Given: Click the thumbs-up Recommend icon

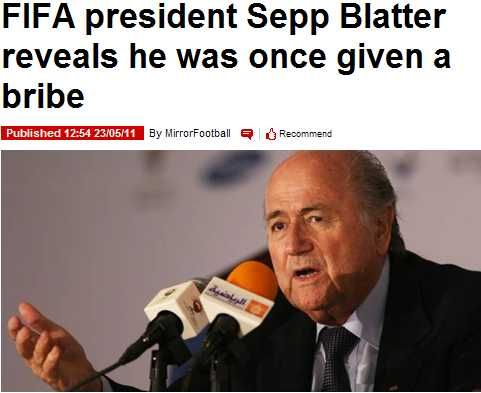Looking at the screenshot, I should (x=271, y=134).
